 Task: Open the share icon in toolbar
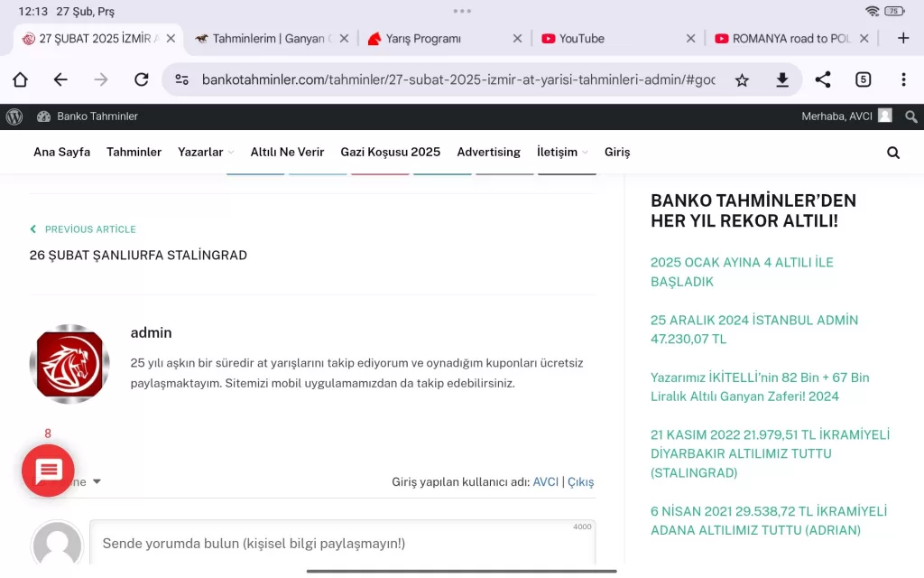coord(823,79)
